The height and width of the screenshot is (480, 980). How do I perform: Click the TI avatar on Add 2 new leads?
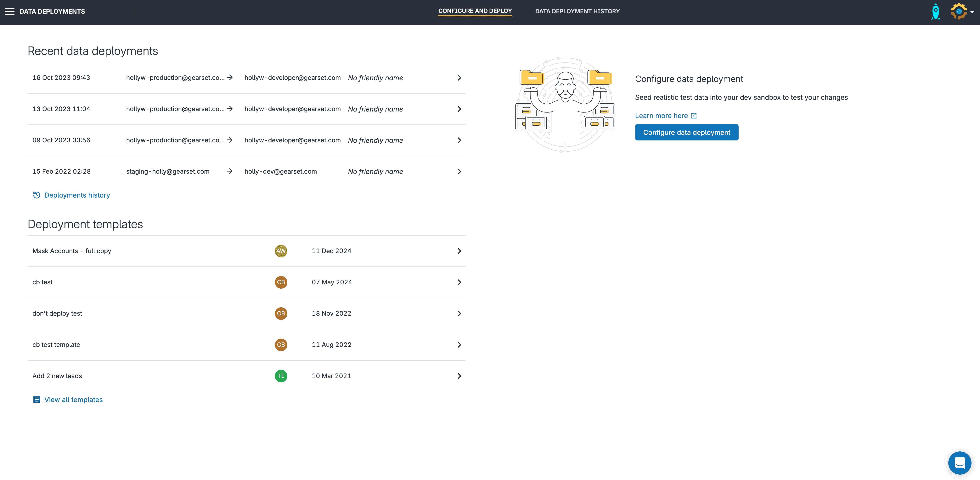coord(281,376)
